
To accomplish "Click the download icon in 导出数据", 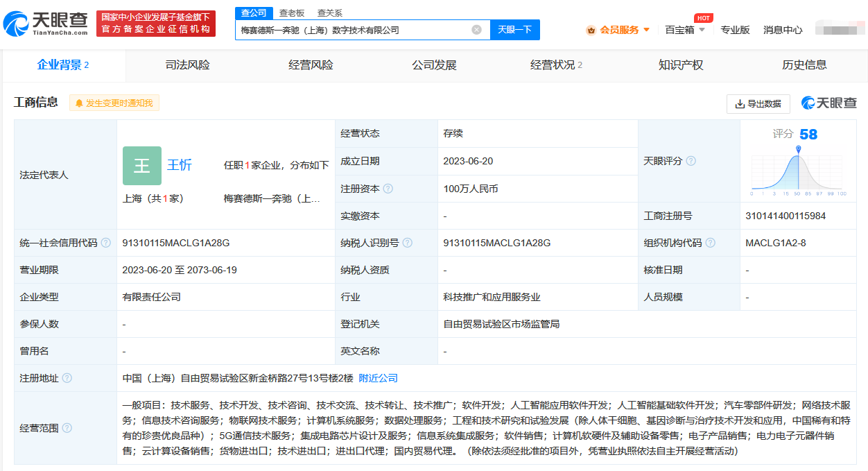I will tap(740, 103).
